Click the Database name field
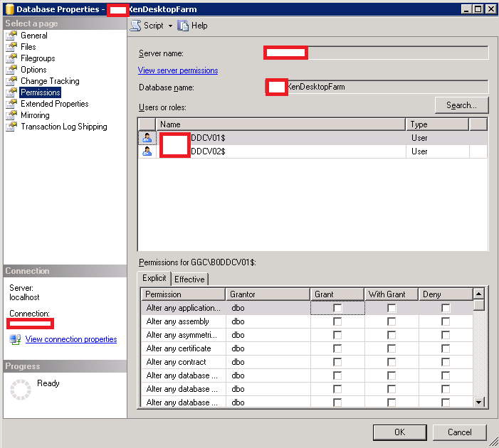This screenshot has width=499, height=448. (x=386, y=87)
